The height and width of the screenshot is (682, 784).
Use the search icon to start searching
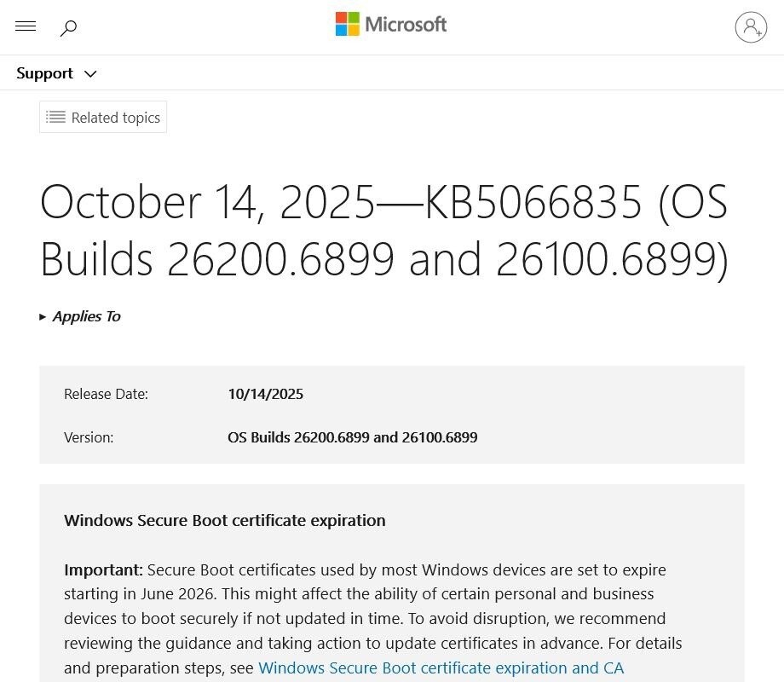(x=68, y=27)
